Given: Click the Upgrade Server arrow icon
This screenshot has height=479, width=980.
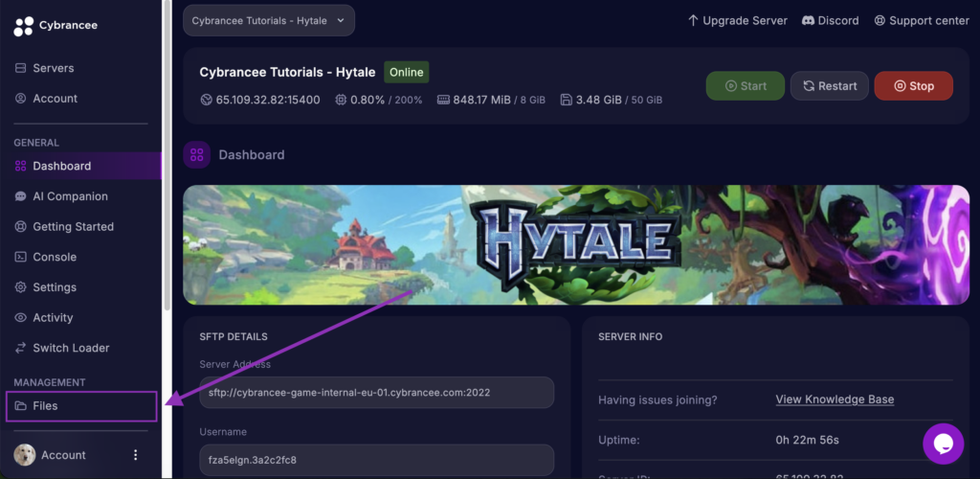Looking at the screenshot, I should (693, 21).
